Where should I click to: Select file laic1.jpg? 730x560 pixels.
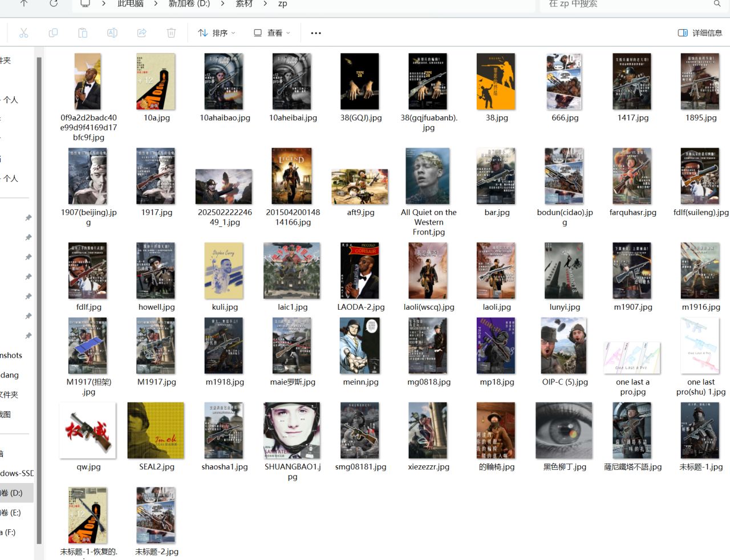pyautogui.click(x=293, y=277)
